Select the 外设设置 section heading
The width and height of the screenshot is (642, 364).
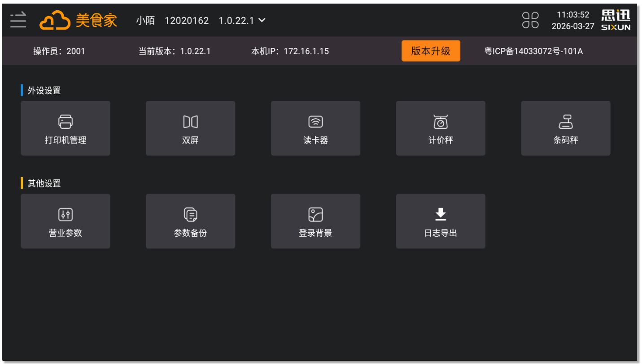pyautogui.click(x=44, y=91)
